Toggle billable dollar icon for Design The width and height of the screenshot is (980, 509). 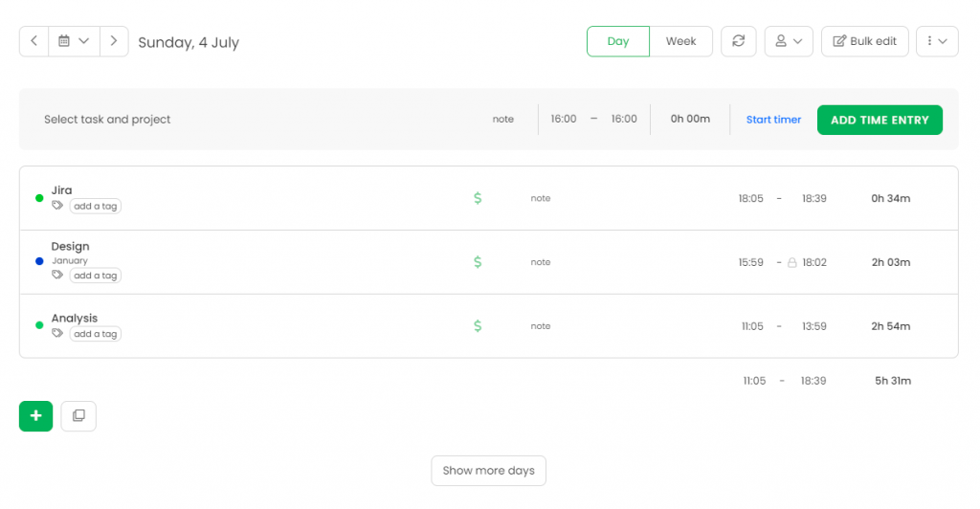(x=478, y=262)
